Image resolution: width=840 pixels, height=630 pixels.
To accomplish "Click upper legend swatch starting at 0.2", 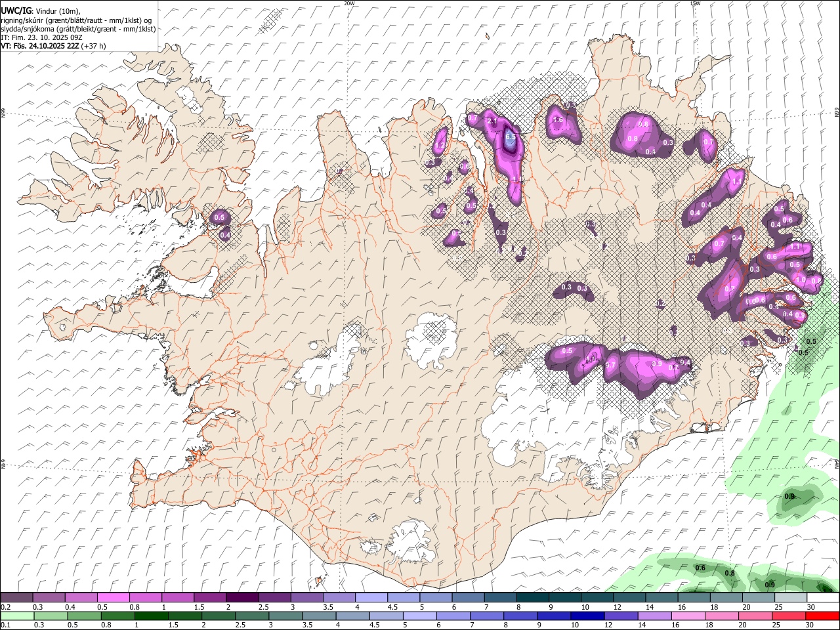I will (x=16, y=598).
